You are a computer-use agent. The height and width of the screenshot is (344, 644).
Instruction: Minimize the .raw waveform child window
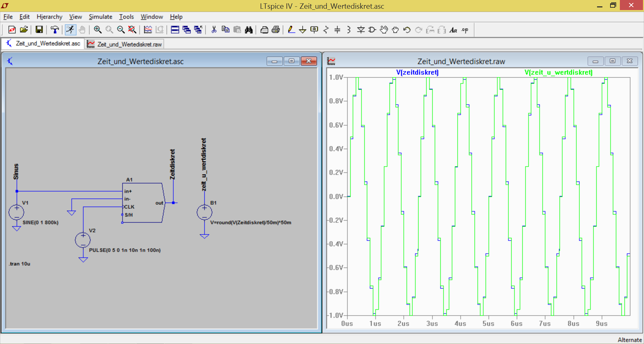click(595, 61)
